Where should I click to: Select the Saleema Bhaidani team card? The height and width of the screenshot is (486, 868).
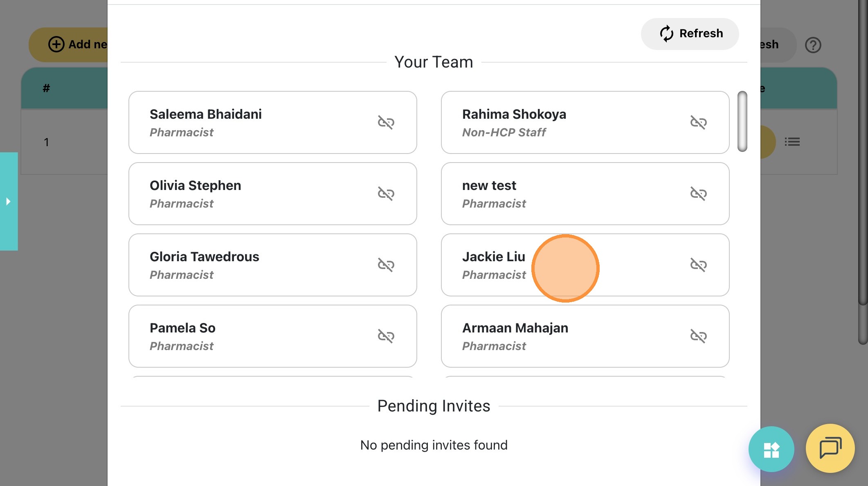pos(262,122)
